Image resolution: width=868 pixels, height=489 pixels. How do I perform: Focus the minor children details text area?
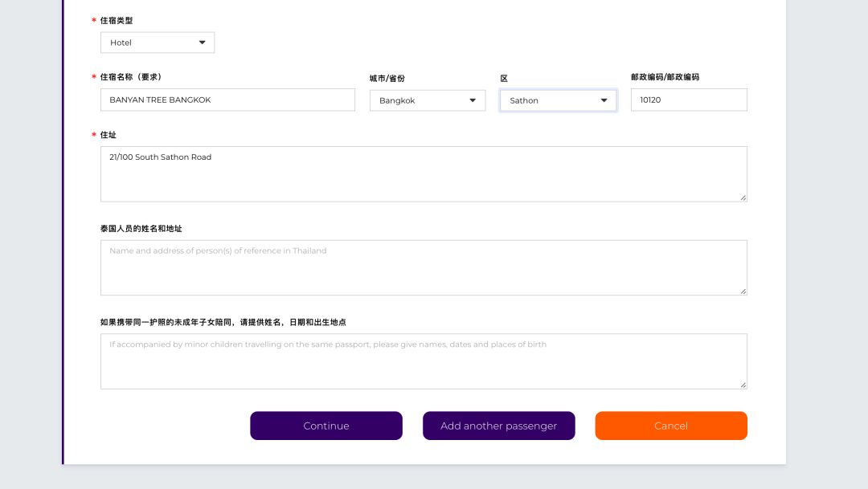pos(424,361)
